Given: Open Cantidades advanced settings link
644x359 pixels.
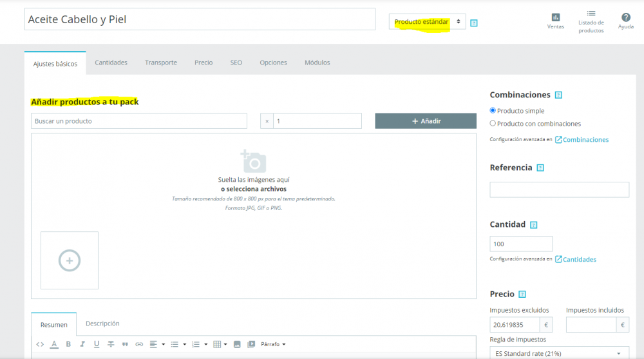Looking at the screenshot, I should [x=575, y=260].
